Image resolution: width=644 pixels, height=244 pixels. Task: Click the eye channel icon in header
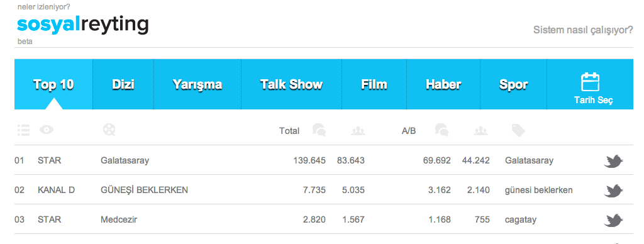tap(47, 130)
